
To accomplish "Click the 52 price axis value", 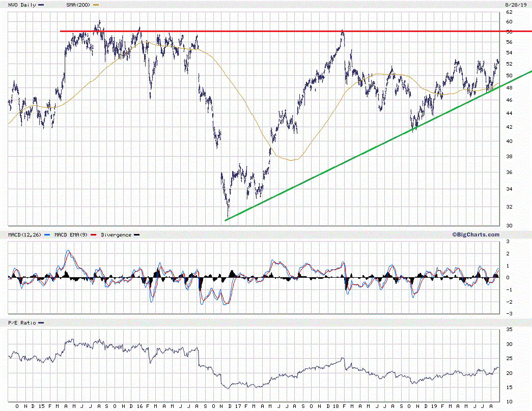I will tap(509, 64).
